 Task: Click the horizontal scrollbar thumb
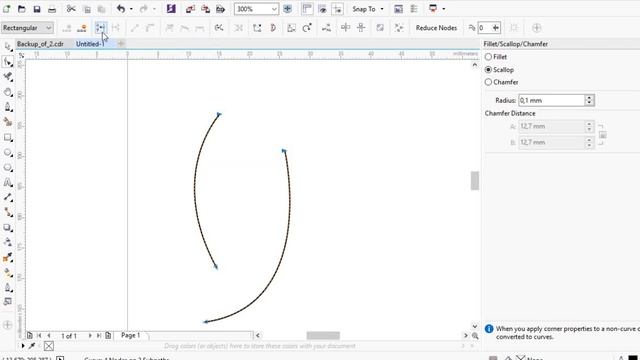pos(323,336)
